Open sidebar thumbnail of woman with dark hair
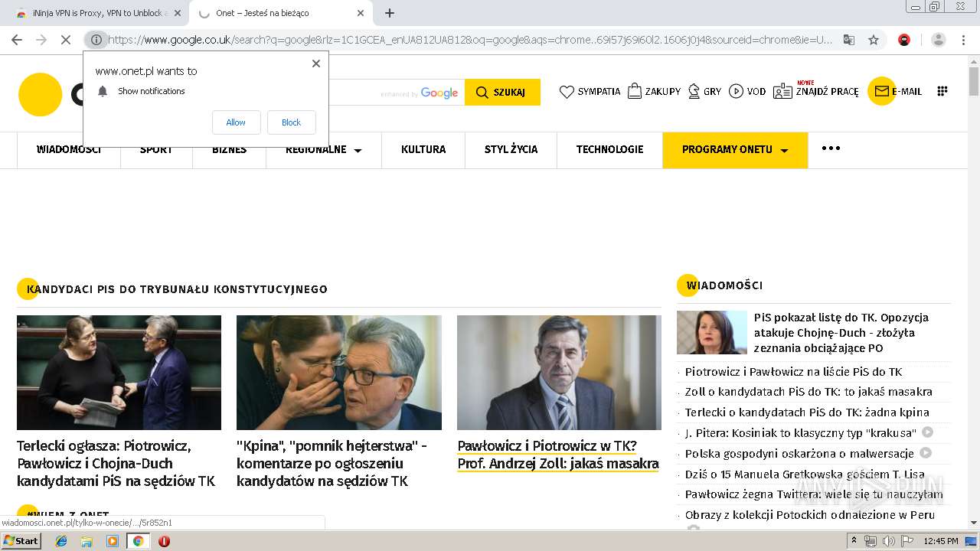 712,332
